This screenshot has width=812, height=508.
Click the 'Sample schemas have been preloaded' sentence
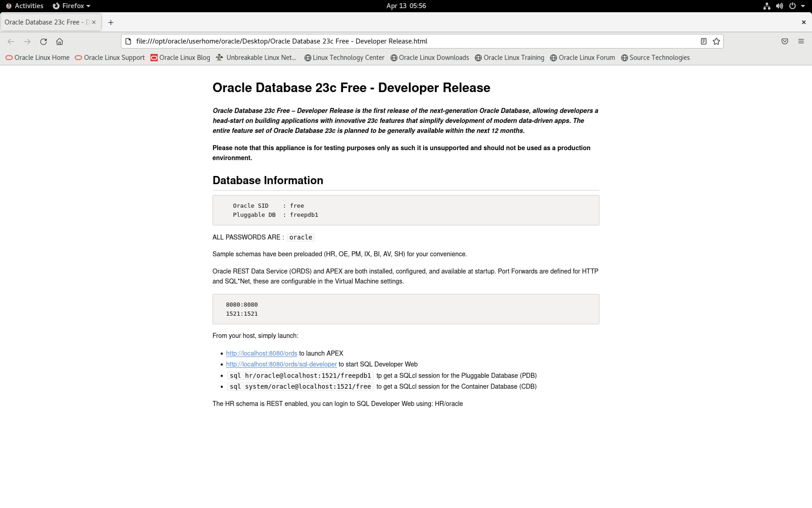pos(340,254)
